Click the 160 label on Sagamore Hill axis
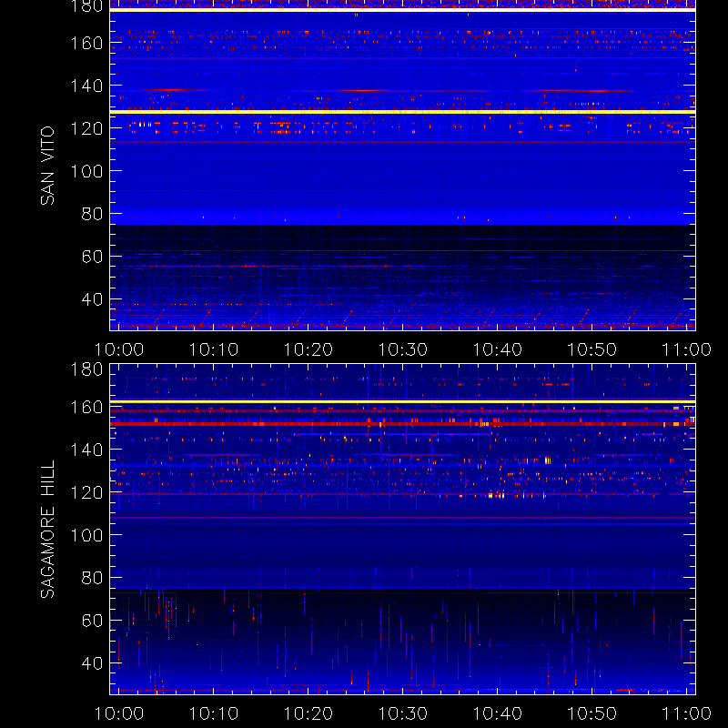Screen dimensions: 728x728 point(86,407)
